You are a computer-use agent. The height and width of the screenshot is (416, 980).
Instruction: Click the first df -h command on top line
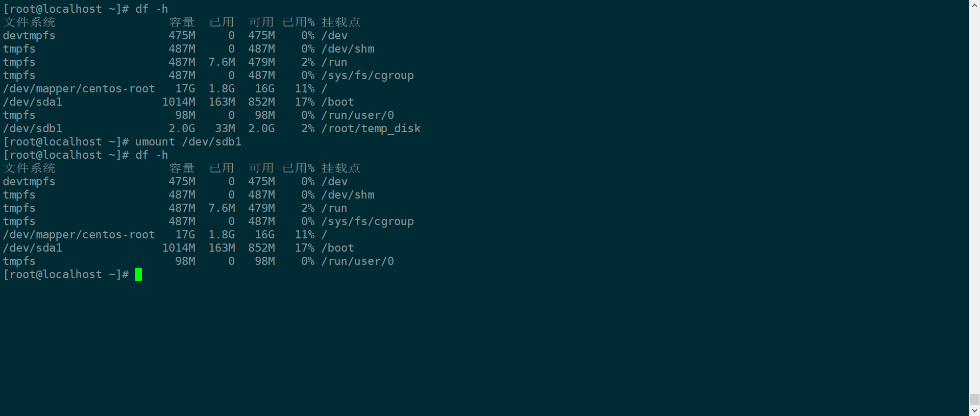pos(152,9)
